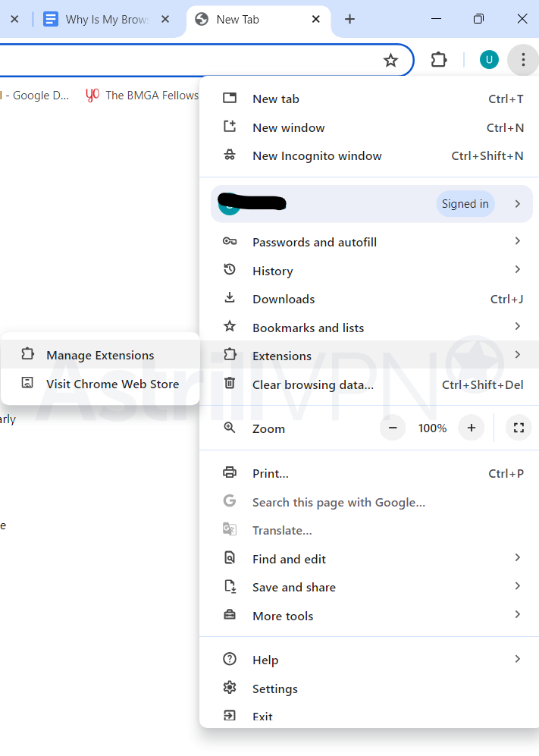This screenshot has width=539, height=756.
Task: Open the Chrome profile avatar icon
Action: coord(489,59)
